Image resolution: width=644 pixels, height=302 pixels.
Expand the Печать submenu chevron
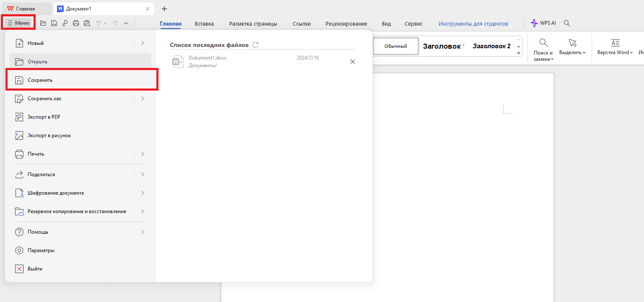pyautogui.click(x=143, y=154)
